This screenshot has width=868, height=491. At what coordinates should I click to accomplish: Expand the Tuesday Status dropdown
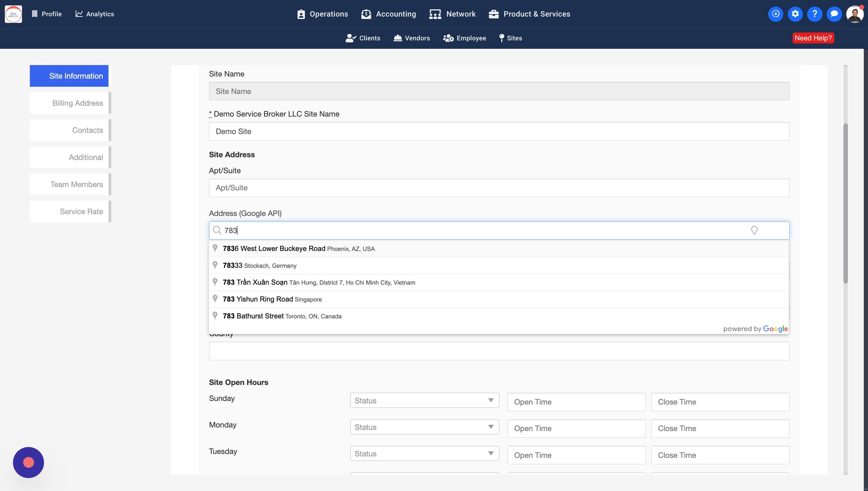click(x=424, y=454)
